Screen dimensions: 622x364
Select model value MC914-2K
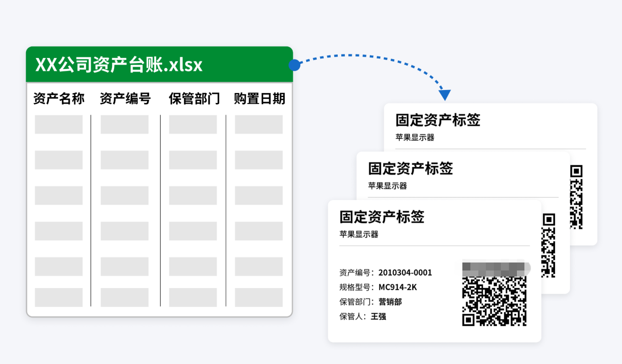397,287
